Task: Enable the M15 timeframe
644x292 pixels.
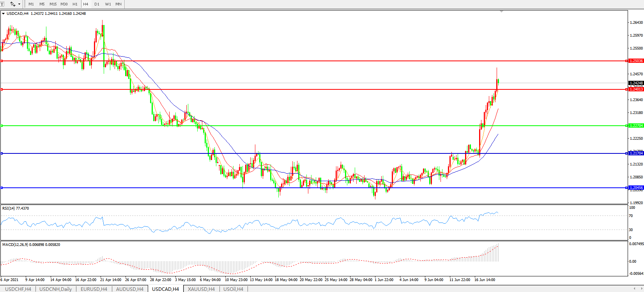Action: 53,4
